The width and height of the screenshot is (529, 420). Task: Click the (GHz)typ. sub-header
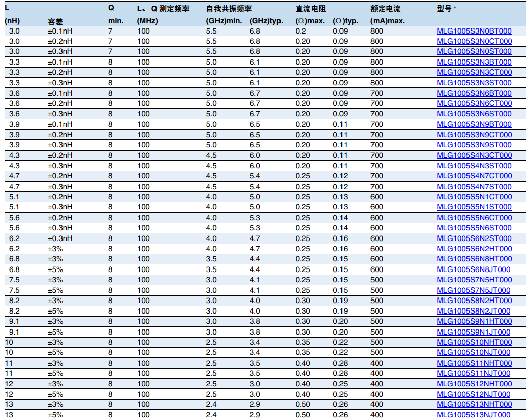266,21
